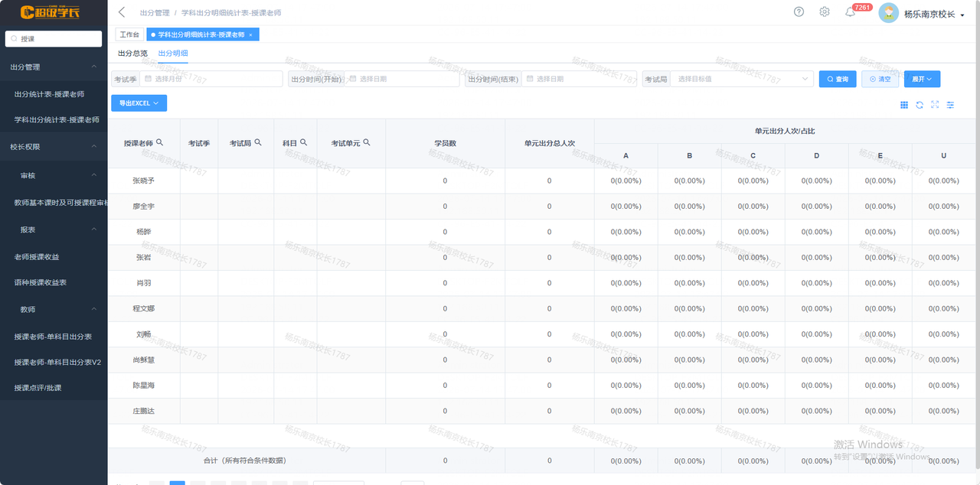This screenshot has height=485, width=980.
Task: Switch to 出分总览 tab
Action: [132, 54]
